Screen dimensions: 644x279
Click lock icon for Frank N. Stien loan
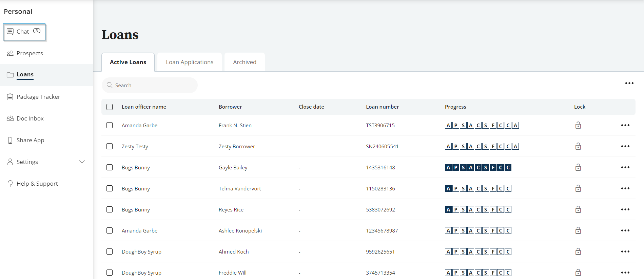(x=578, y=125)
